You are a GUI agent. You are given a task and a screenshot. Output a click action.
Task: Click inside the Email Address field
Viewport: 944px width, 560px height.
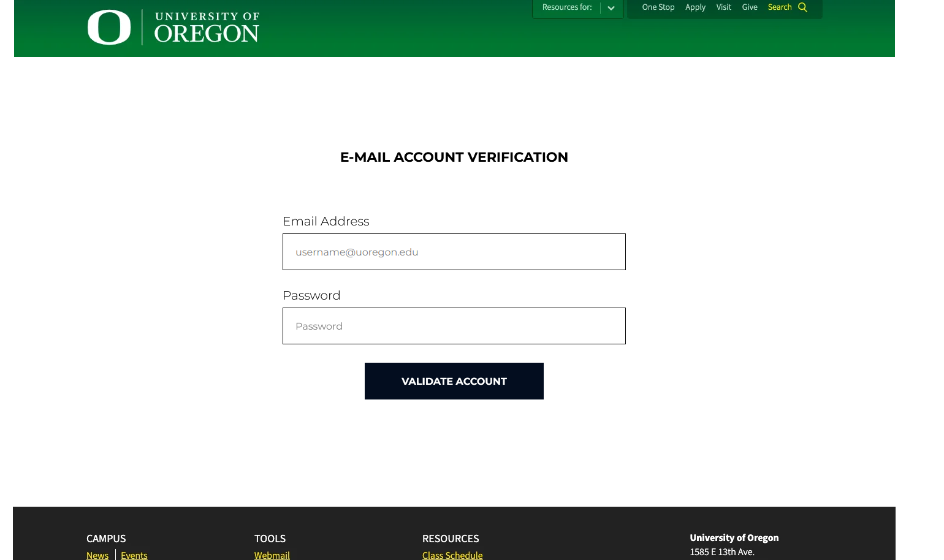[454, 252]
